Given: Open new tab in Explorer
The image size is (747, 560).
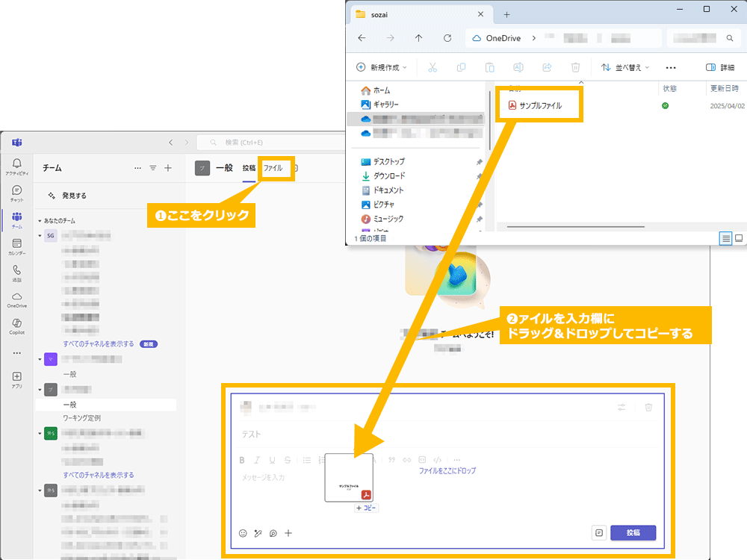Looking at the screenshot, I should click(506, 15).
